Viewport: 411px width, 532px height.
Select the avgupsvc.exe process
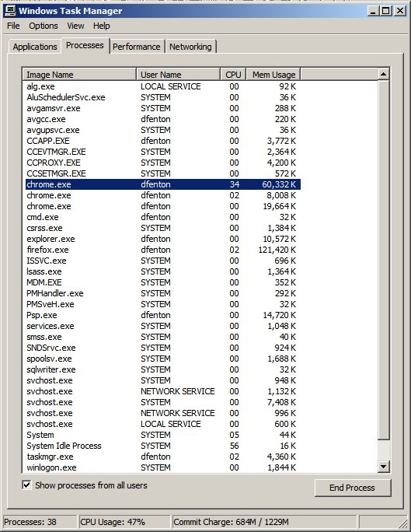(163, 130)
